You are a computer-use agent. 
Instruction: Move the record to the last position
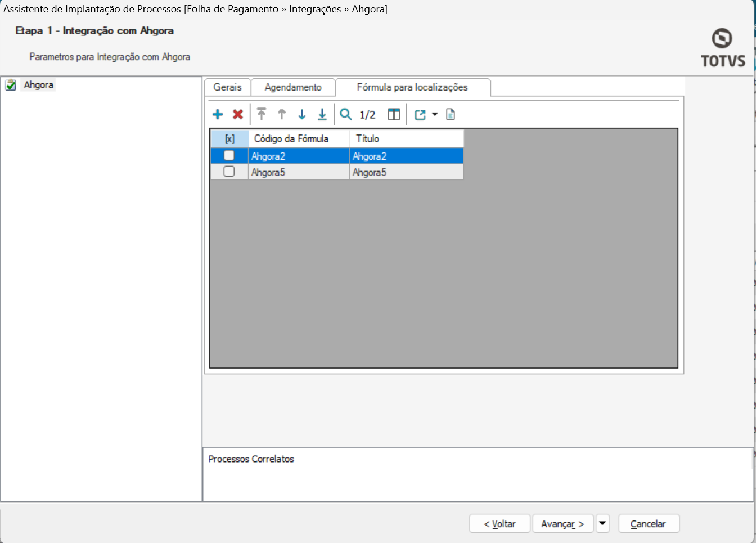(x=322, y=115)
